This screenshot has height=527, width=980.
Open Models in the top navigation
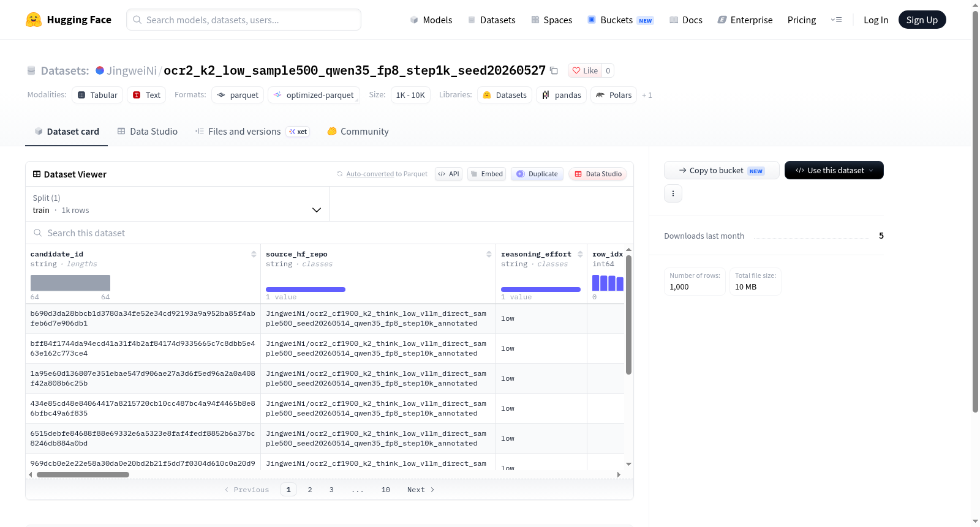coord(431,20)
